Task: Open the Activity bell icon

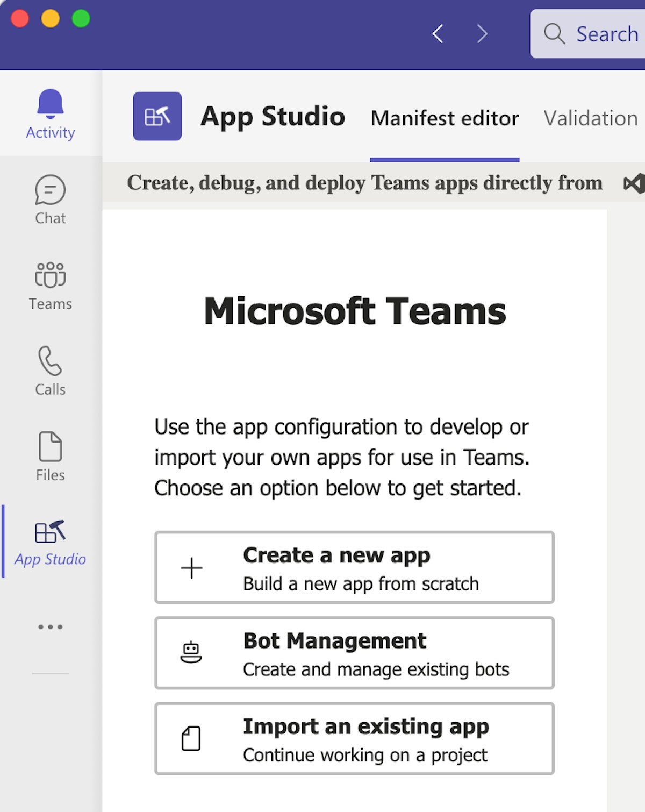Action: point(50,104)
